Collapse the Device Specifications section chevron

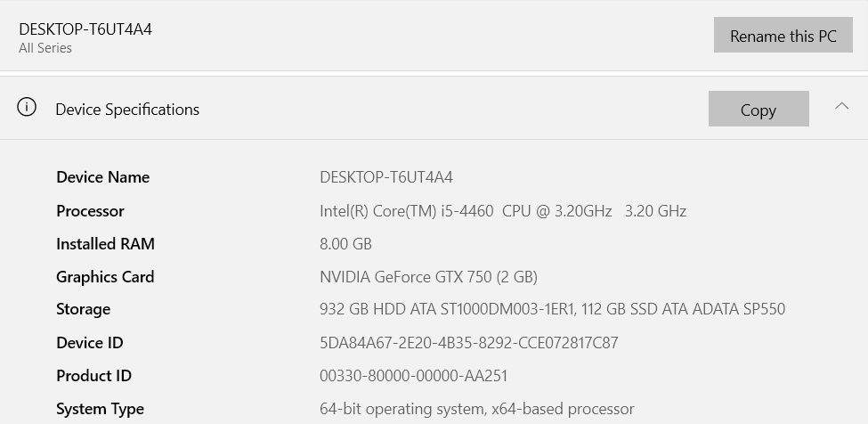[841, 107]
